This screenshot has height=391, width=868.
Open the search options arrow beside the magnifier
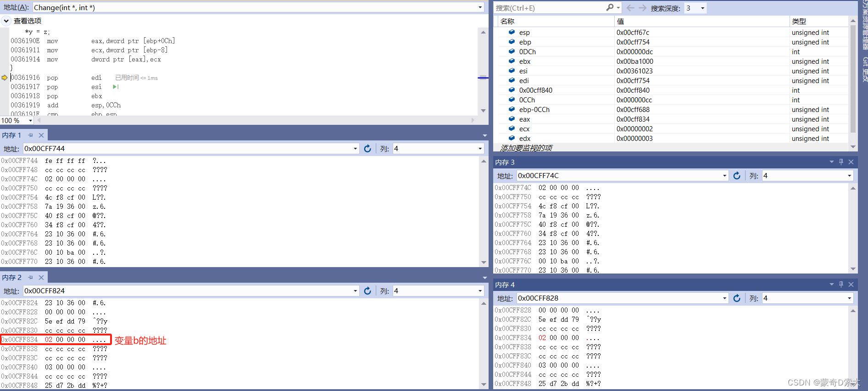click(618, 8)
